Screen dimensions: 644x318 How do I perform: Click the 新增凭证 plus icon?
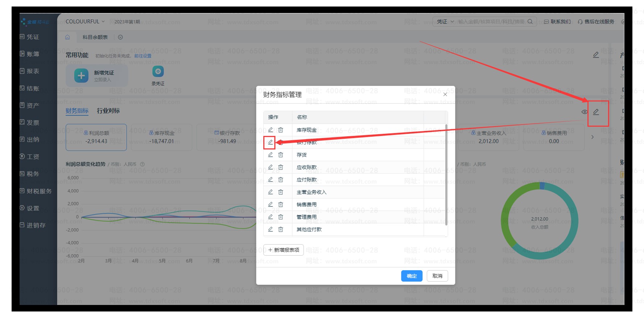[x=81, y=76]
